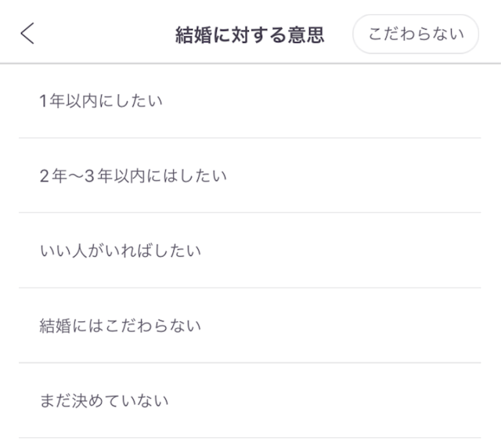
Task: Select the 1年以内にしたい option
Action: [x=250, y=101]
